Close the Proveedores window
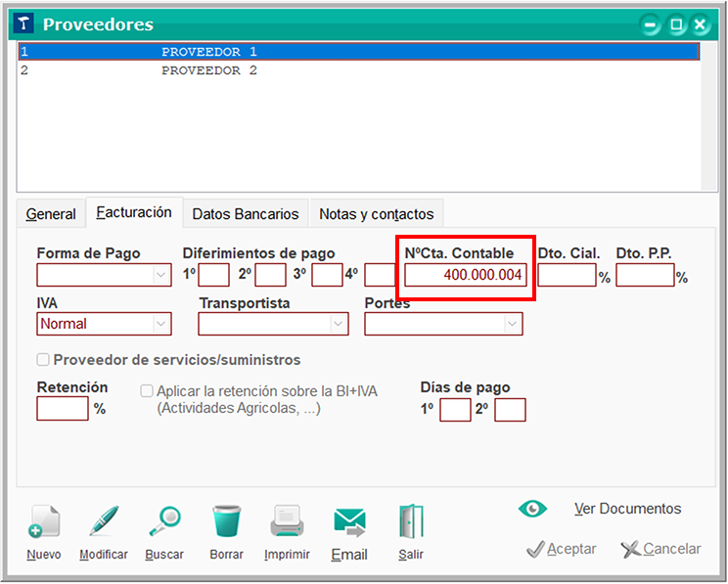Viewport: 728px width, 584px height. click(701, 24)
